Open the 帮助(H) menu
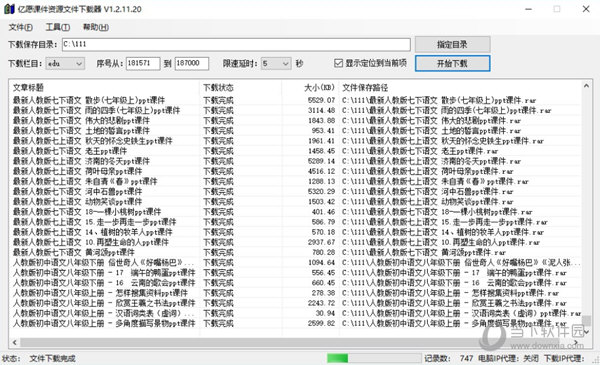The height and width of the screenshot is (365, 600). [x=96, y=27]
